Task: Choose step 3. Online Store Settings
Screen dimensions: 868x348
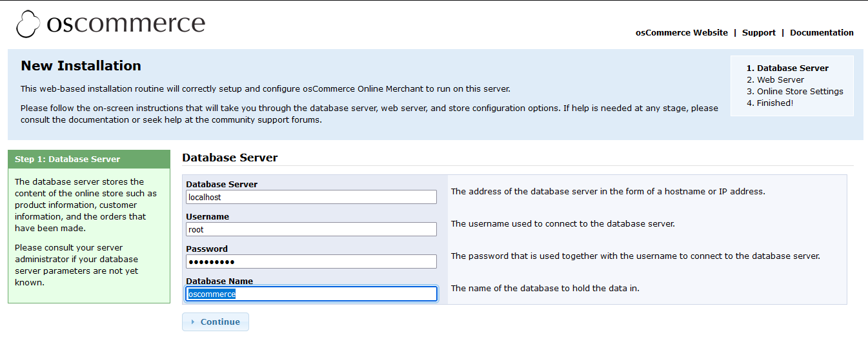Action: coord(794,92)
